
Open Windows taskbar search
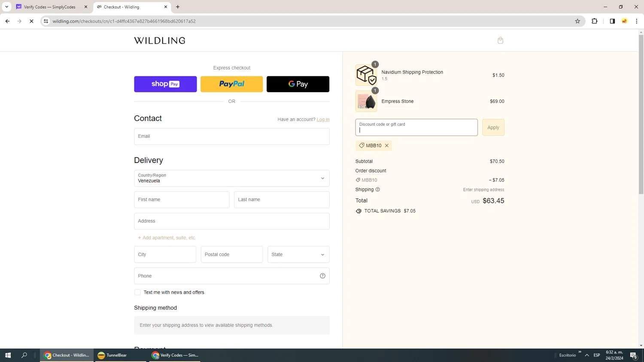(24, 355)
